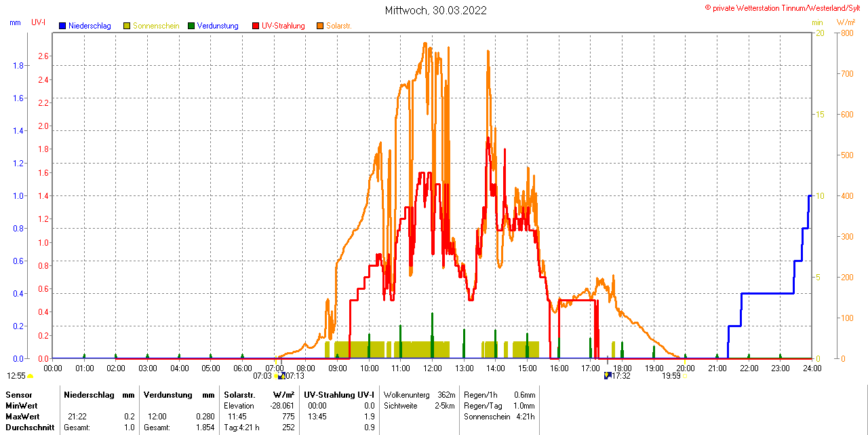Click the Solarstr. max value 775
The image size is (868, 435).
tap(288, 416)
